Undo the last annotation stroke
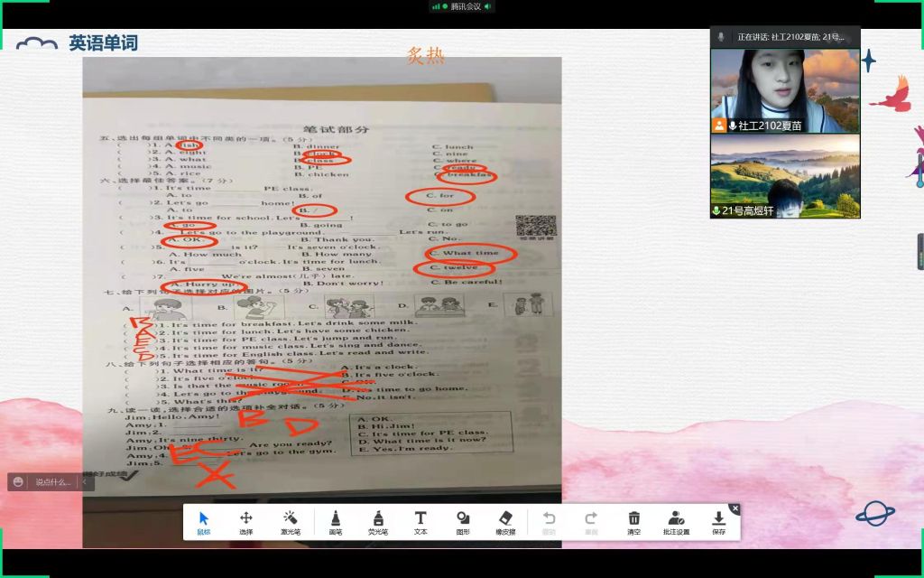The width and height of the screenshot is (924, 578). (549, 522)
